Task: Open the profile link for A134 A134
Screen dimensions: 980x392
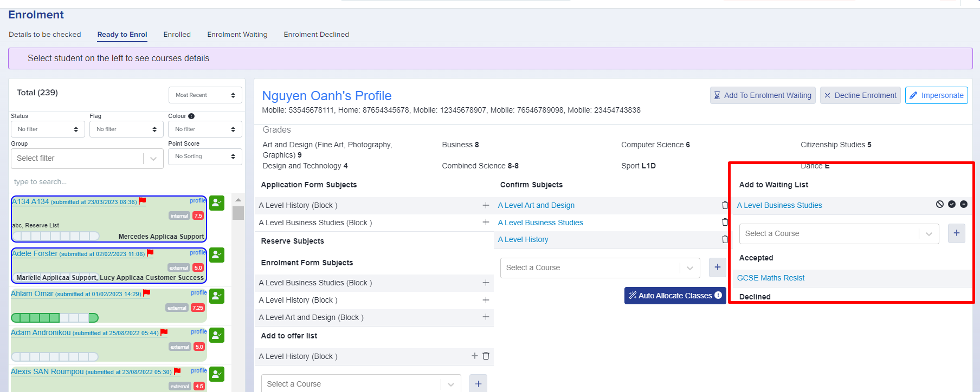Action: point(198,201)
